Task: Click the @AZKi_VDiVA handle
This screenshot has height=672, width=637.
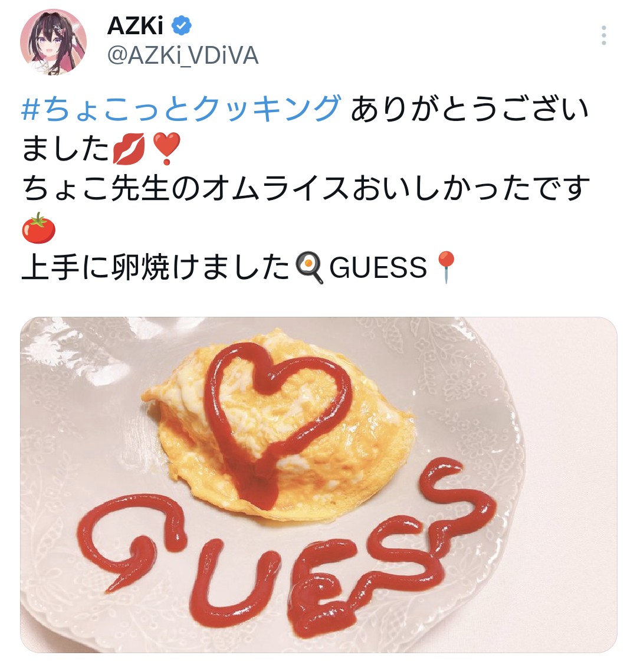Action: tap(183, 55)
